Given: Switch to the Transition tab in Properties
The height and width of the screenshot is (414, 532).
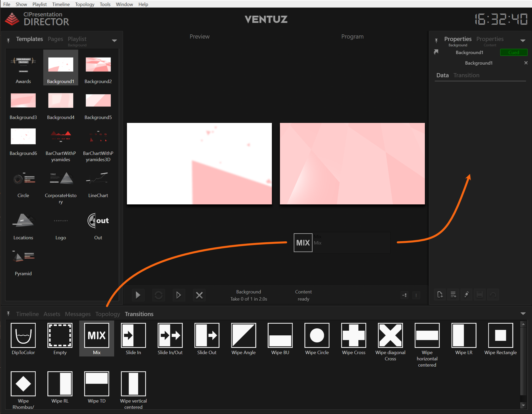Looking at the screenshot, I should [466, 75].
